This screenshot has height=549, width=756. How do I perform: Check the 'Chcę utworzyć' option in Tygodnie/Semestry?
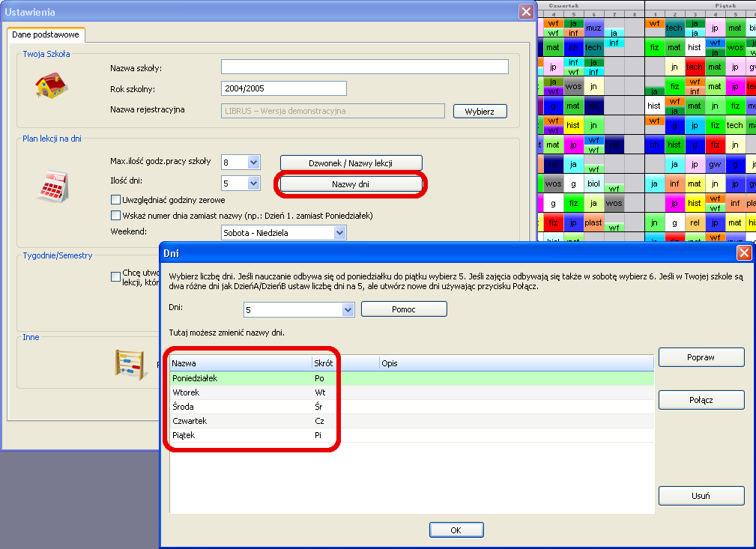click(115, 276)
